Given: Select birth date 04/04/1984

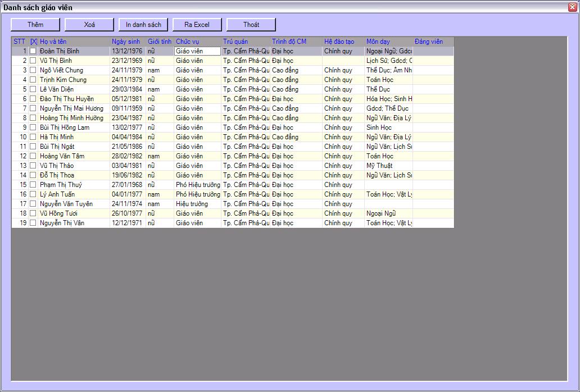Looking at the screenshot, I should point(128,137).
